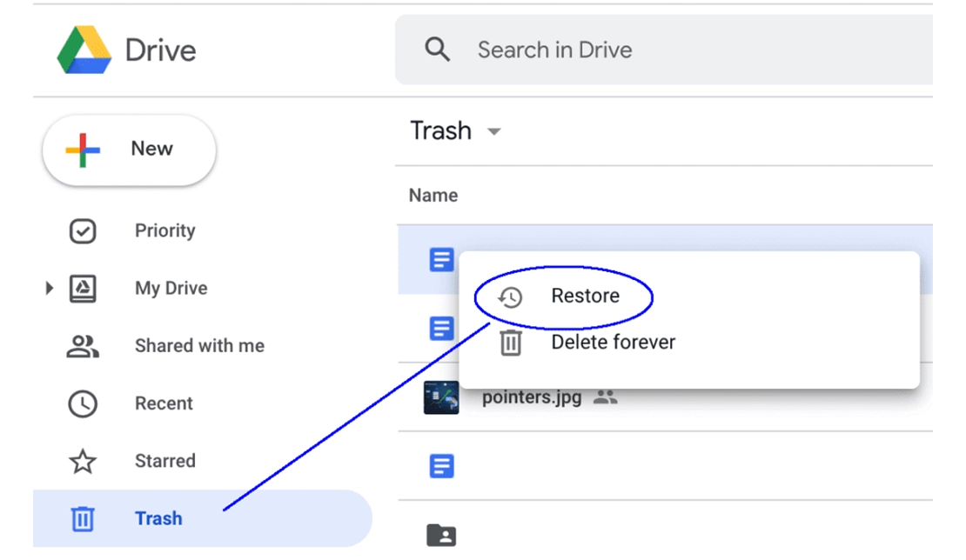Viewport: 966px width, 560px height.
Task: Click the Restore clock-arrow icon
Action: [x=511, y=296]
